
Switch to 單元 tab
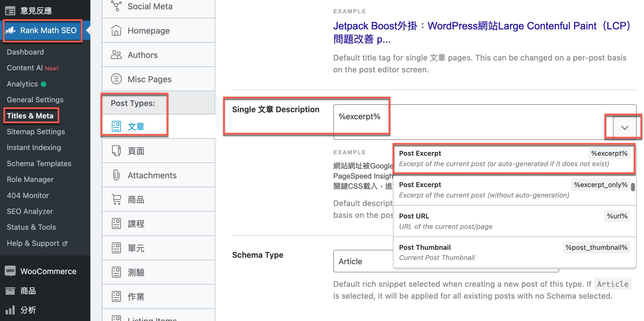click(158, 248)
